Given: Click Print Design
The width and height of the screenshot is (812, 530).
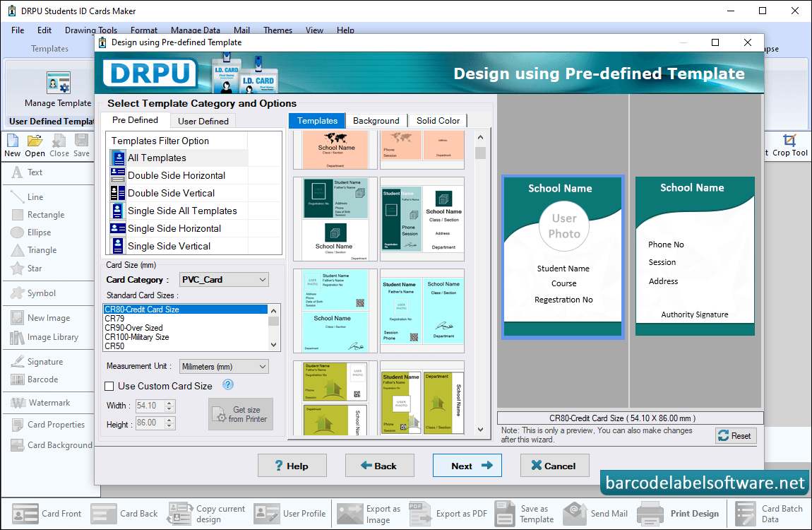Looking at the screenshot, I should 678,514.
